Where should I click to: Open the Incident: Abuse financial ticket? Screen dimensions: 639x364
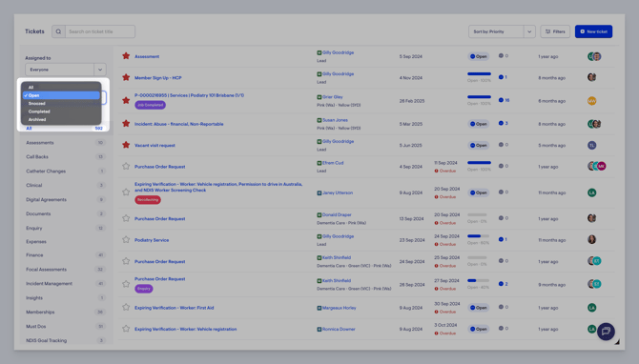coord(179,124)
